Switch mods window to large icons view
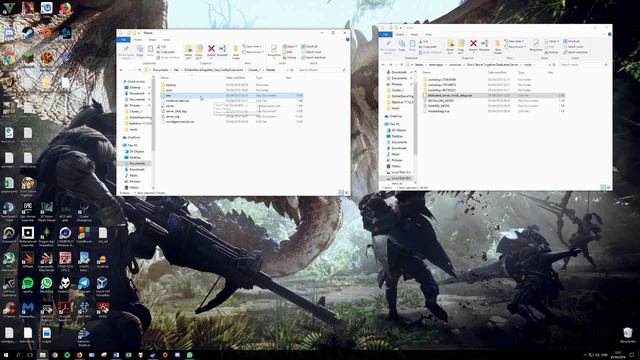The width and height of the screenshot is (640, 360). click(x=608, y=187)
